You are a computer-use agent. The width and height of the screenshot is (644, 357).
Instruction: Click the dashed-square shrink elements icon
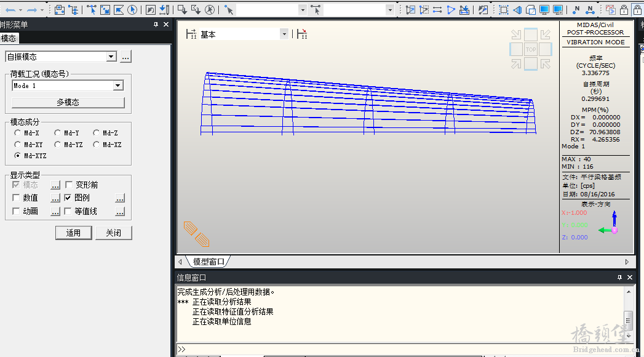tap(504, 10)
